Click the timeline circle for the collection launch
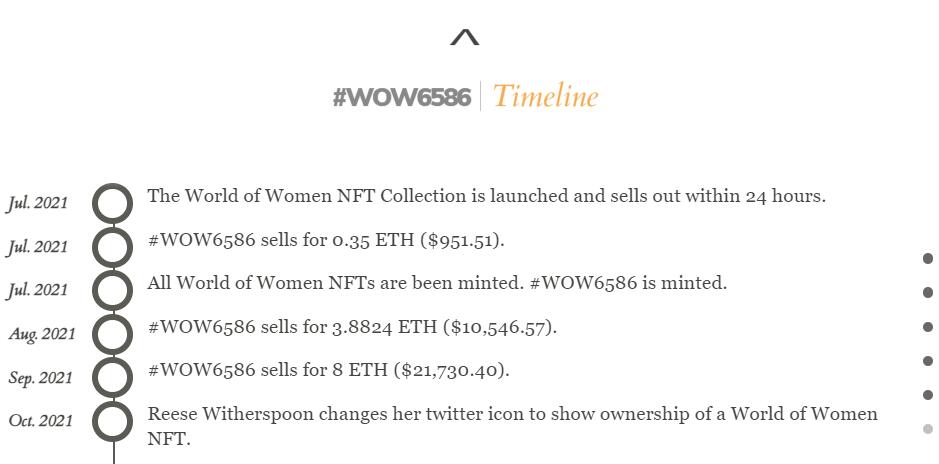This screenshot has height=464, width=939. 113,203
